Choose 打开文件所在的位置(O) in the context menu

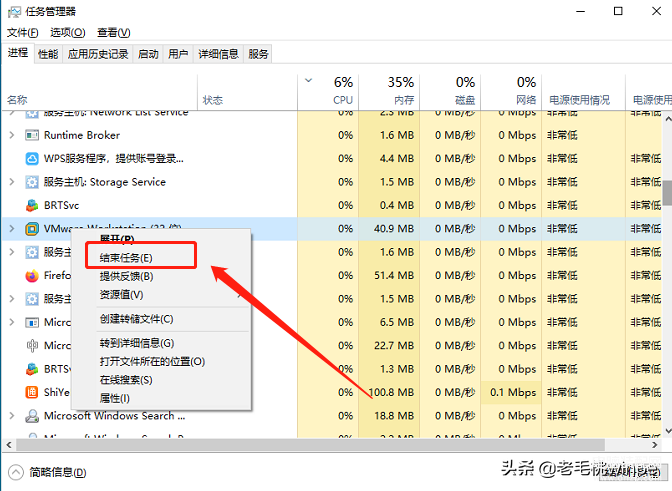click(x=161, y=362)
